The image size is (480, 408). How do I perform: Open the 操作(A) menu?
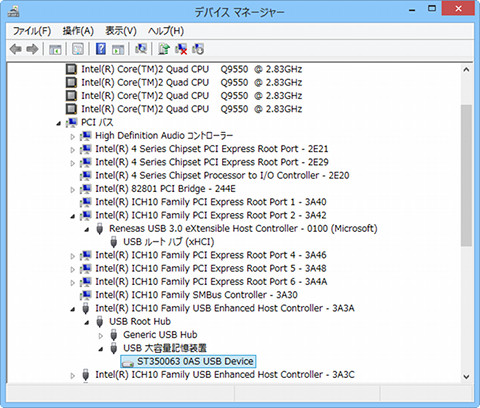pos(78,31)
